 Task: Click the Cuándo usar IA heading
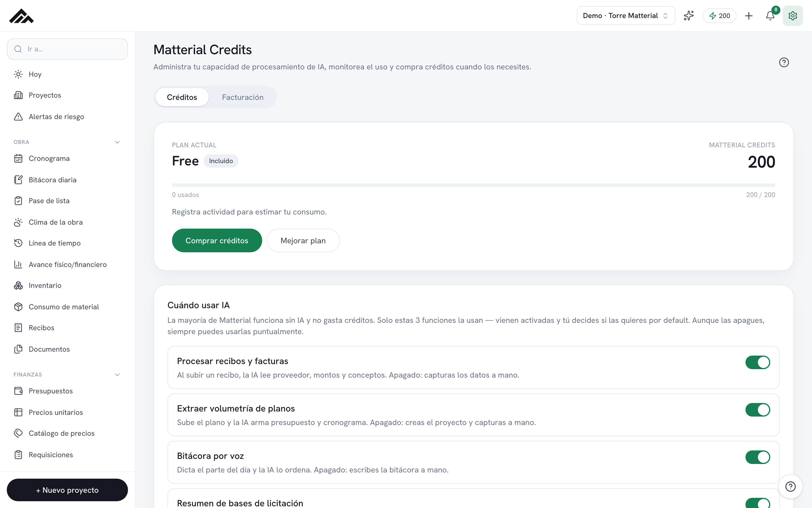tap(198, 305)
